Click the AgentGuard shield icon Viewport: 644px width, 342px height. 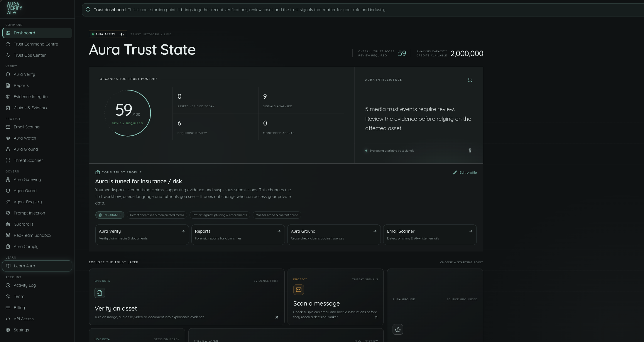click(x=8, y=191)
